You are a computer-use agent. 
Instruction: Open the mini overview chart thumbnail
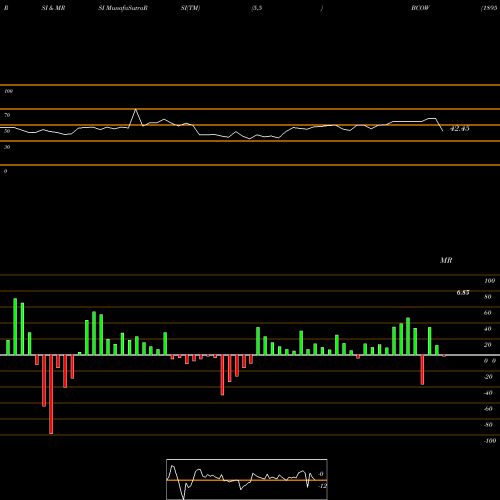pyautogui.click(x=247, y=479)
